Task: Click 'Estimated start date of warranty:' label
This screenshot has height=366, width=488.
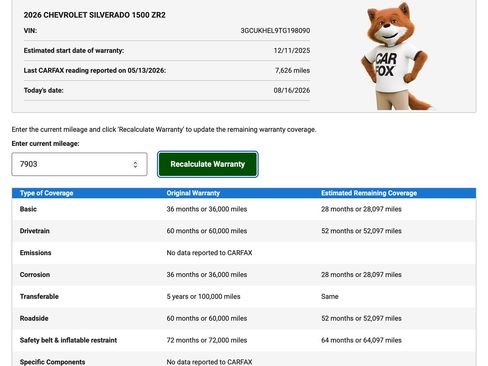Action: point(74,51)
